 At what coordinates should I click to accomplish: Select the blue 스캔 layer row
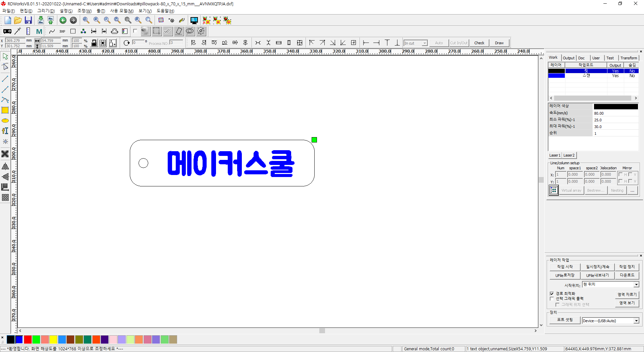click(593, 76)
